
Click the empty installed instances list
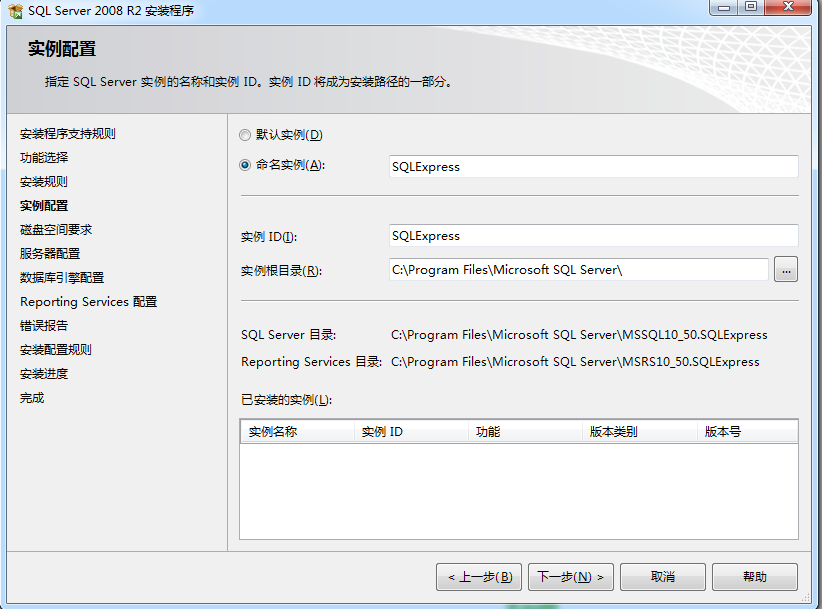pos(519,491)
